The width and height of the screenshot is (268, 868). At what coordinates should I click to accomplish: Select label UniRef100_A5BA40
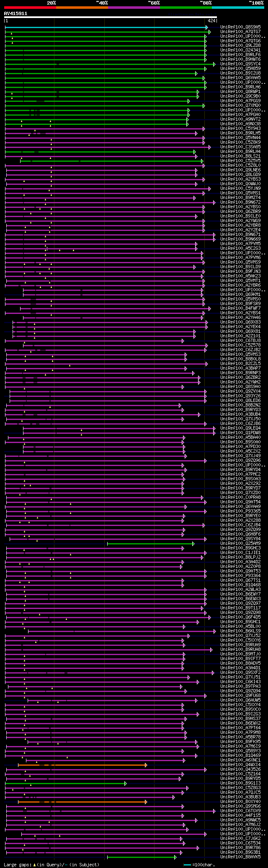click(x=240, y=438)
